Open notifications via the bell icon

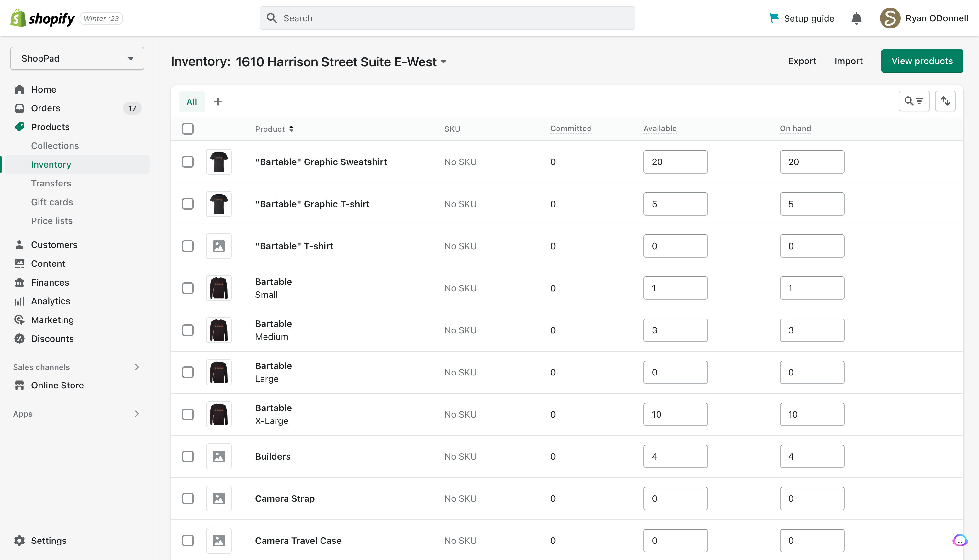(856, 18)
